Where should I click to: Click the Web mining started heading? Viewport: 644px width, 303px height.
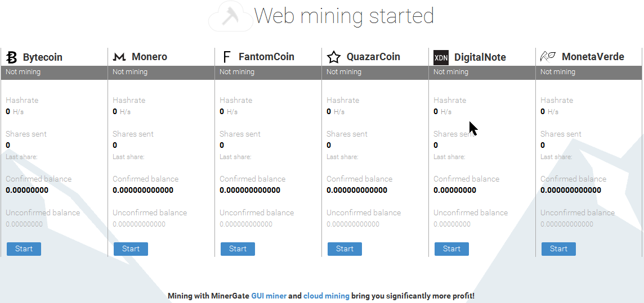click(344, 16)
